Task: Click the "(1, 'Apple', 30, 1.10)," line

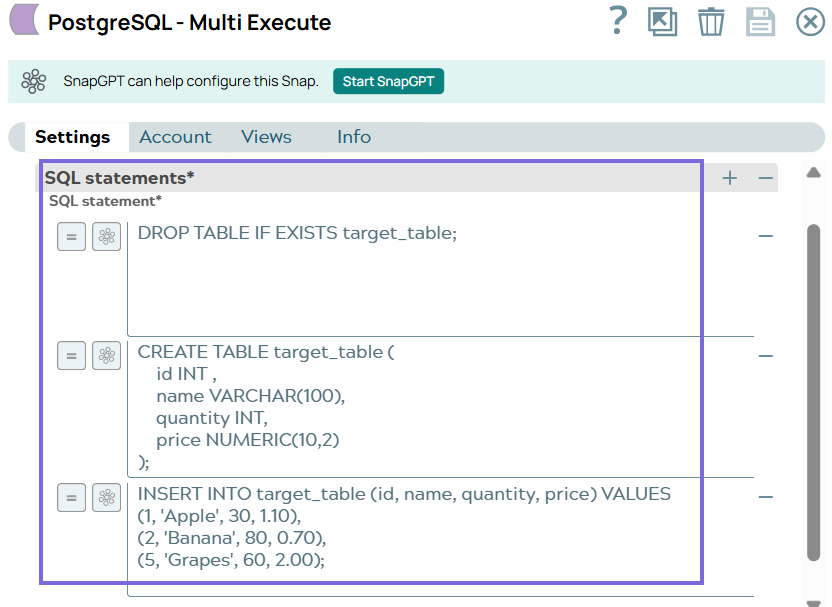Action: 219,516
